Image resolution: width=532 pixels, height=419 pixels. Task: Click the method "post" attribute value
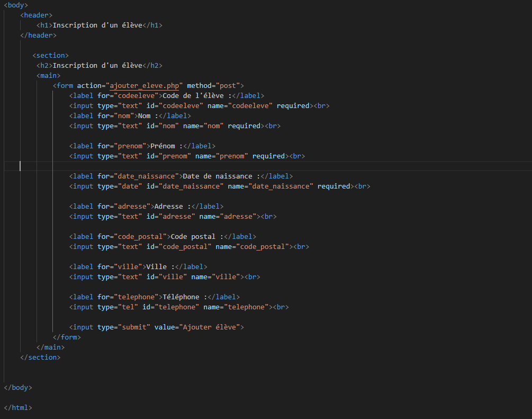228,86
